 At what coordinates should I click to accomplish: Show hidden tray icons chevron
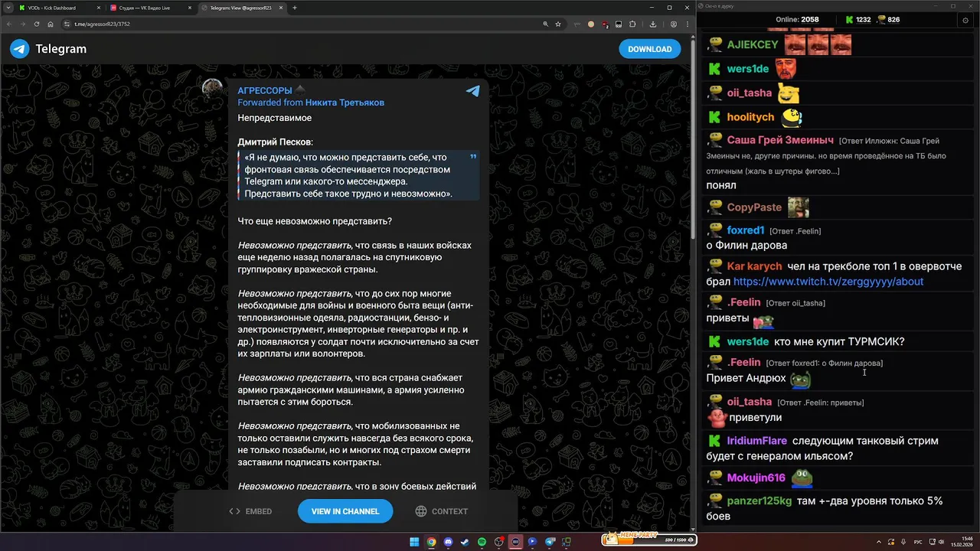click(879, 542)
